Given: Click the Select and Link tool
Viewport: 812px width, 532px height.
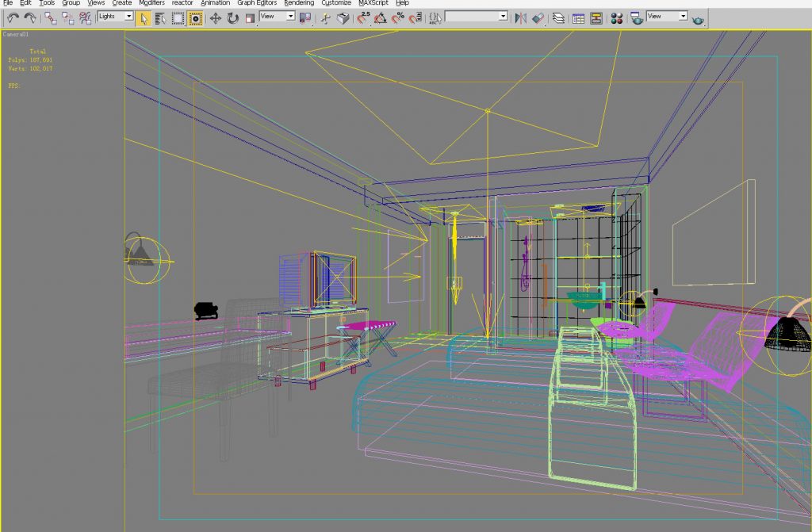Looking at the screenshot, I should [x=50, y=17].
